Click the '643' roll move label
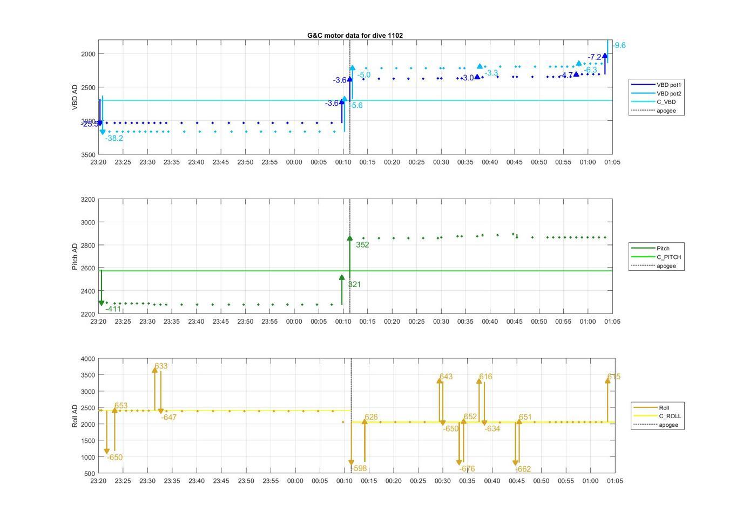This screenshot has height=532, width=756. point(446,377)
